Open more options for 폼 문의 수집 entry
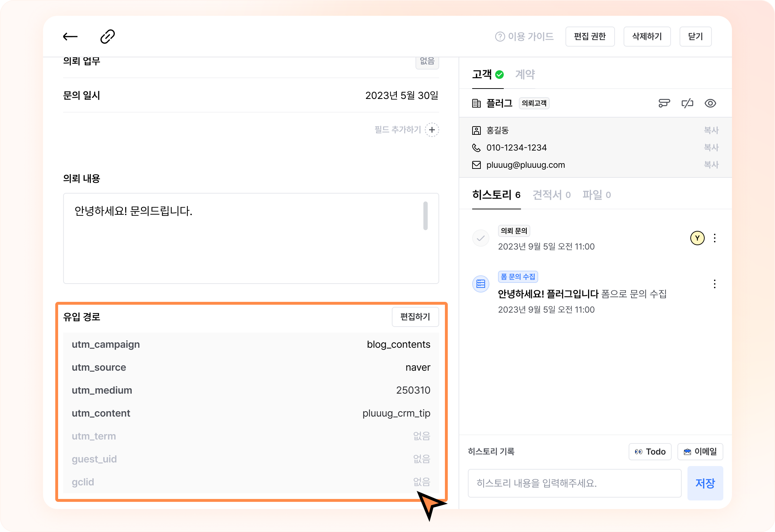 [x=715, y=284]
